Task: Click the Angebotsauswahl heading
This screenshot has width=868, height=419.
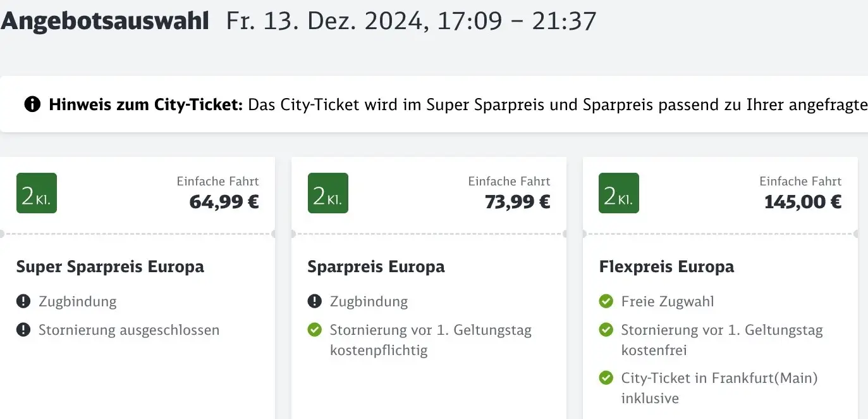Action: pyautogui.click(x=105, y=22)
